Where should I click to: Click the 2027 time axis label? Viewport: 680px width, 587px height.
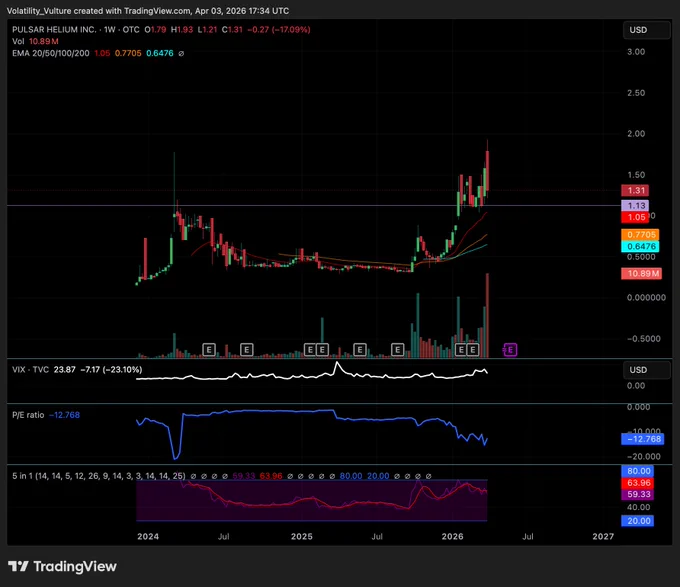(603, 536)
